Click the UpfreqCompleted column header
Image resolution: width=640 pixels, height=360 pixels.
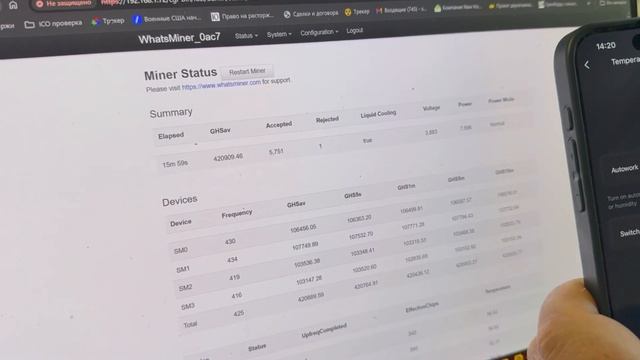(324, 331)
